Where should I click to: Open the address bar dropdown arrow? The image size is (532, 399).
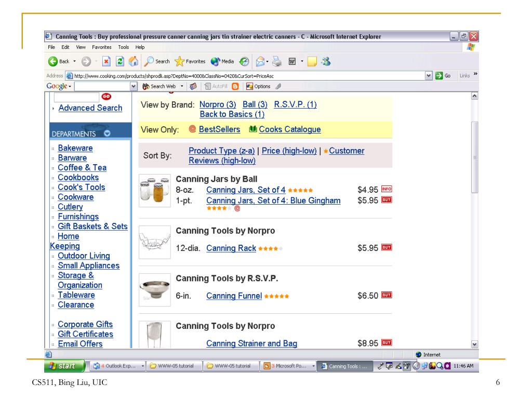click(x=429, y=76)
